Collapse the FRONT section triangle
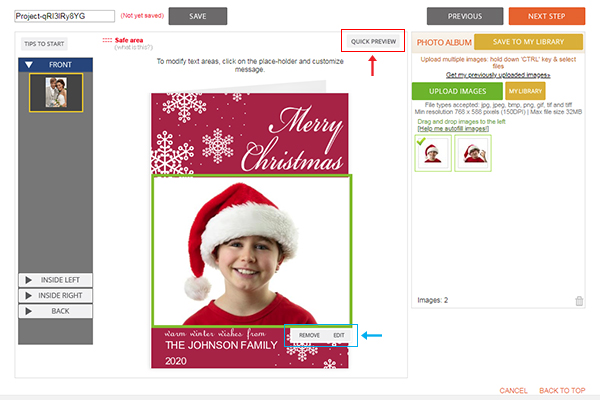This screenshot has height=400, width=600. coord(29,65)
